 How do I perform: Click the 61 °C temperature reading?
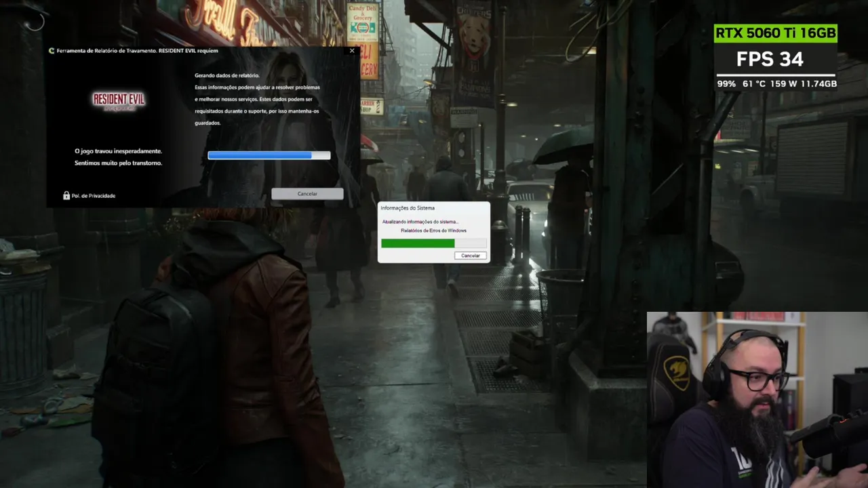(753, 84)
